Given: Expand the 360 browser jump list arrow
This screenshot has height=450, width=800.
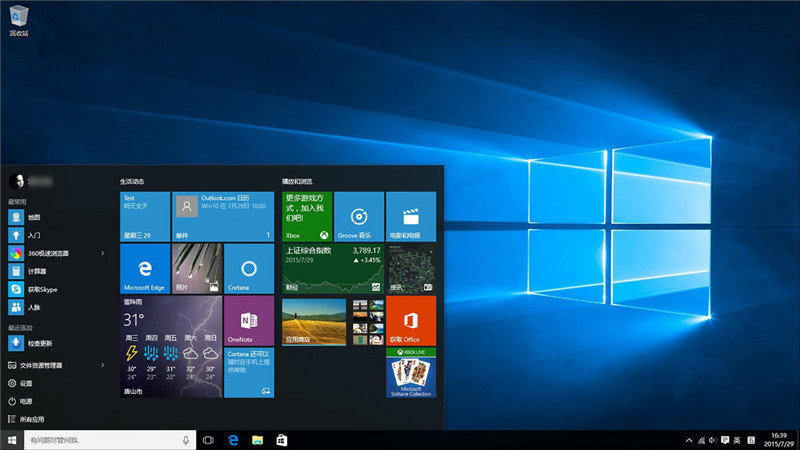Looking at the screenshot, I should coord(103,253).
